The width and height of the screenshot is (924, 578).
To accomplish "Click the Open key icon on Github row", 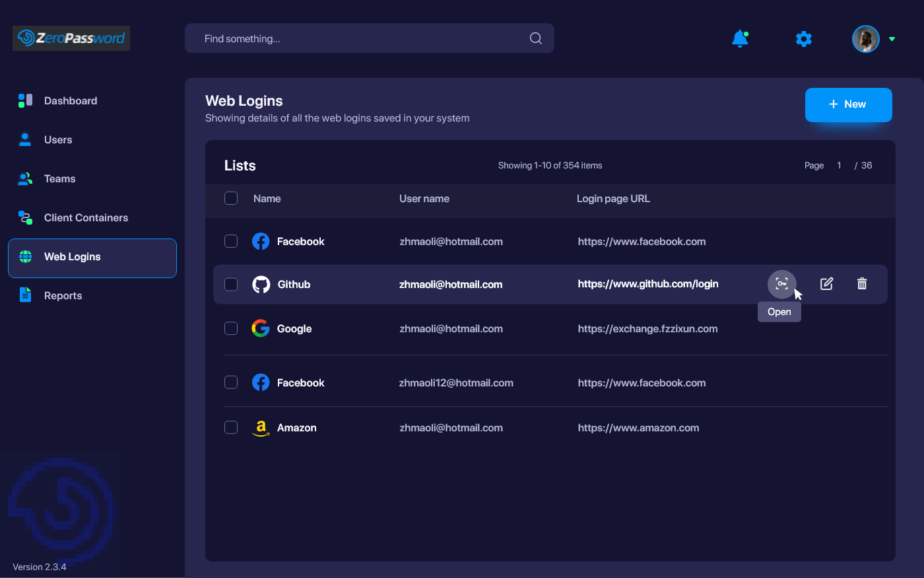I will (781, 284).
